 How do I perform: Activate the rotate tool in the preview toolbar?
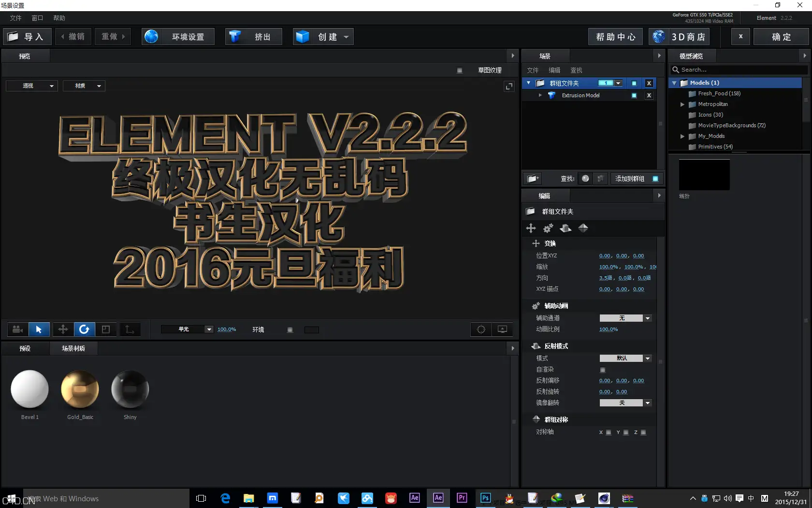click(84, 329)
